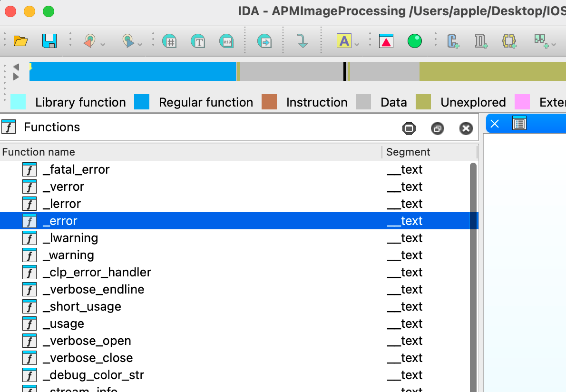Click the olive unexplored region of the navigation band
This screenshot has width=566, height=392.
point(492,71)
